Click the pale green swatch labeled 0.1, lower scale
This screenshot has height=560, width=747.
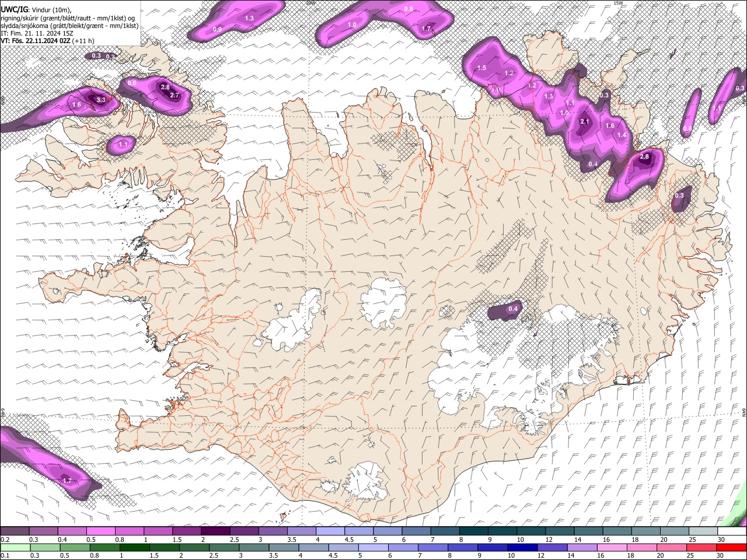pos(15,547)
